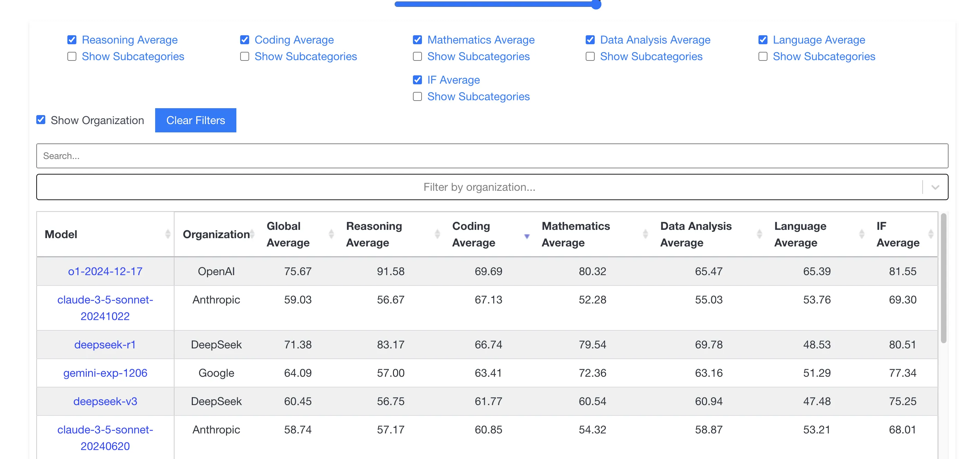The image size is (980, 459).
Task: Select o1 Global Average value 75.67
Action: pyautogui.click(x=298, y=271)
